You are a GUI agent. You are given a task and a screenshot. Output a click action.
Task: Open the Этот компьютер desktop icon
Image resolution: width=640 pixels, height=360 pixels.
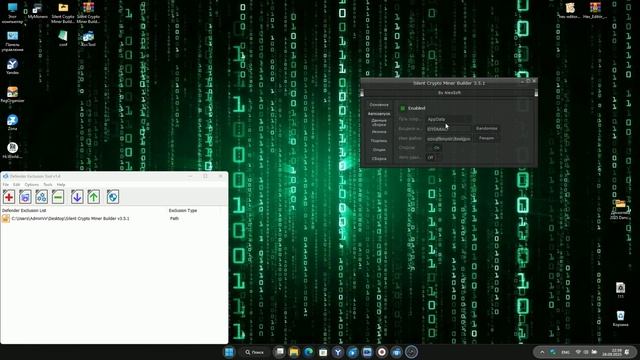tap(12, 13)
